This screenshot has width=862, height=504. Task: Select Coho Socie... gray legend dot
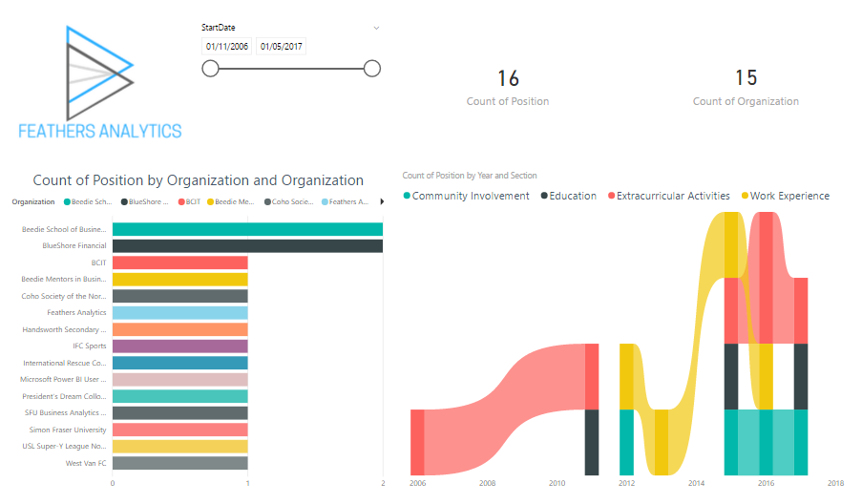(267, 201)
